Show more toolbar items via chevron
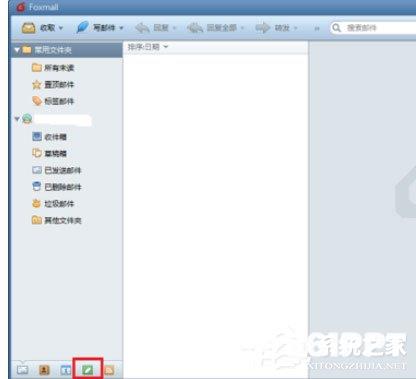The image size is (416, 379). (317, 29)
